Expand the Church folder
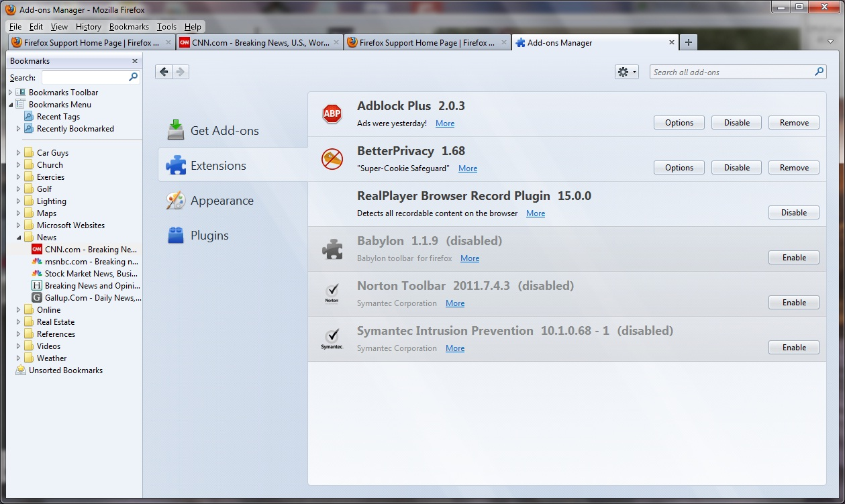 pyautogui.click(x=19, y=165)
